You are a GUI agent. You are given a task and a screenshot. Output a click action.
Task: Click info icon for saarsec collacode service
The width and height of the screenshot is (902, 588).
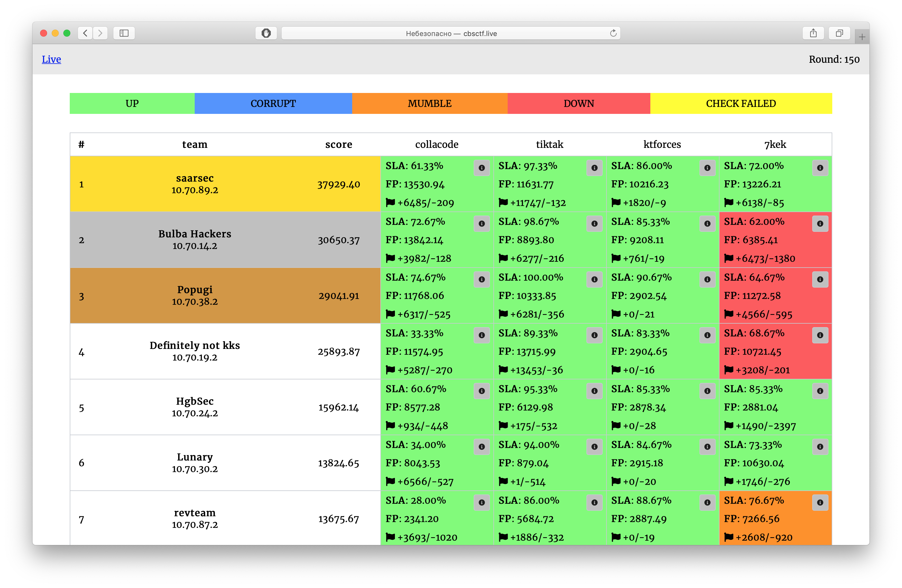481,168
